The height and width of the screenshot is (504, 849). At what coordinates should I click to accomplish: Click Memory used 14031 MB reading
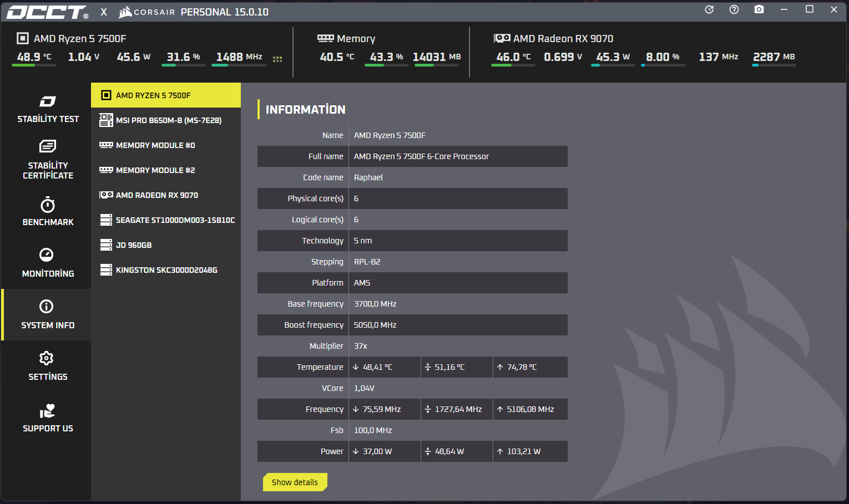[437, 57]
